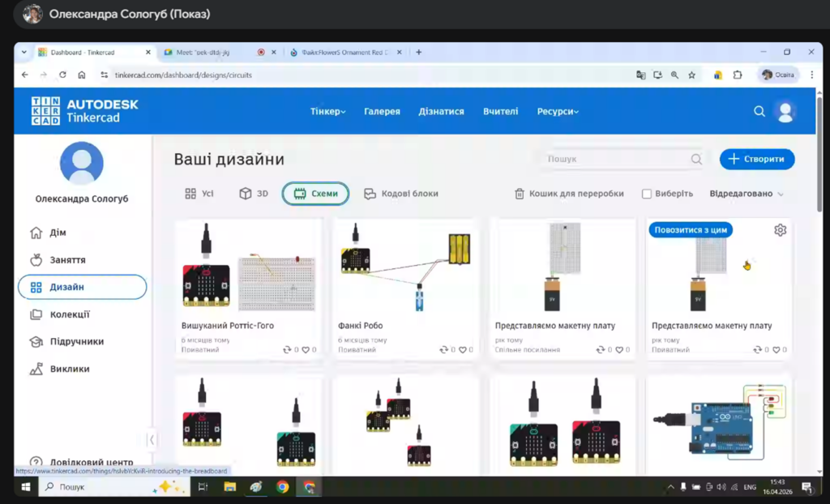Open Chrome from the Windows taskbar
Viewport: 830px width, 504px height.
(282, 487)
